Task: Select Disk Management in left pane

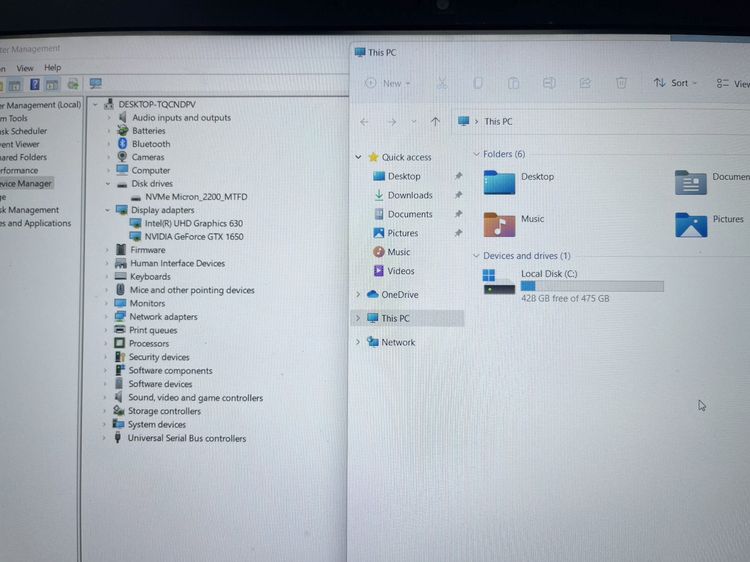Action: [30, 210]
